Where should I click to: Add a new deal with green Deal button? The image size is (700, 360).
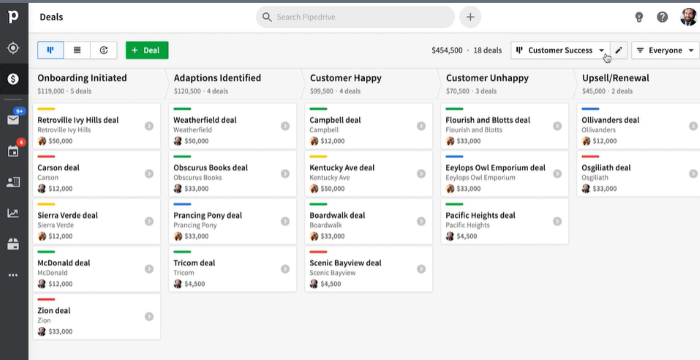click(147, 50)
